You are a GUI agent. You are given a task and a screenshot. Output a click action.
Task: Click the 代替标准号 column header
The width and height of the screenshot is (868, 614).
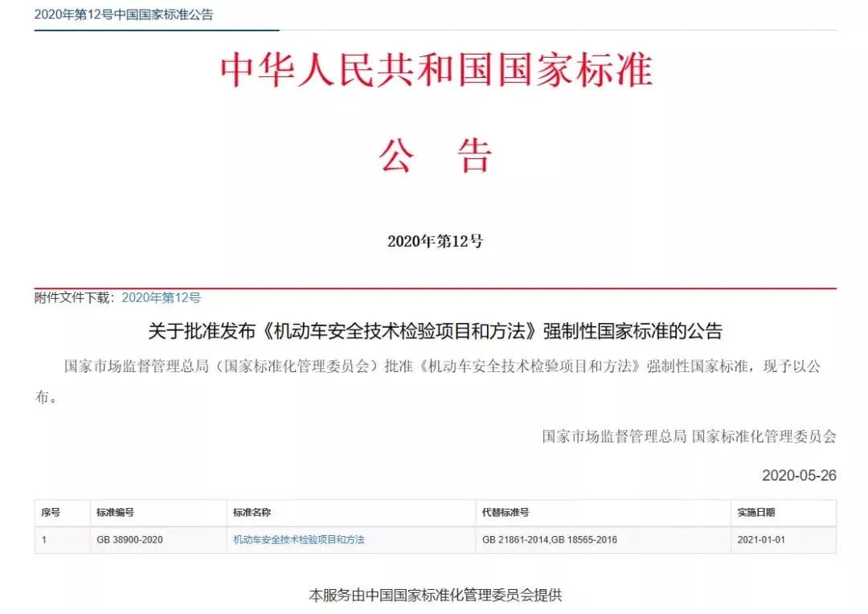[505, 512]
